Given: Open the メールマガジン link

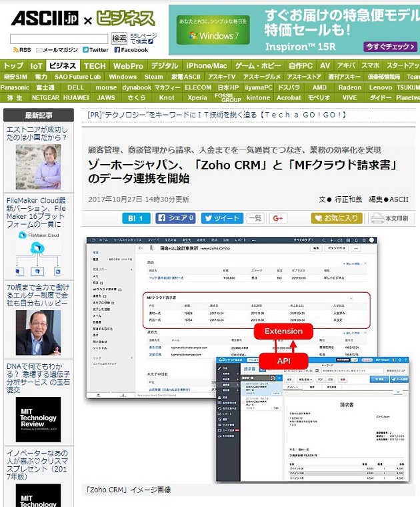Looking at the screenshot, I should pos(57,50).
